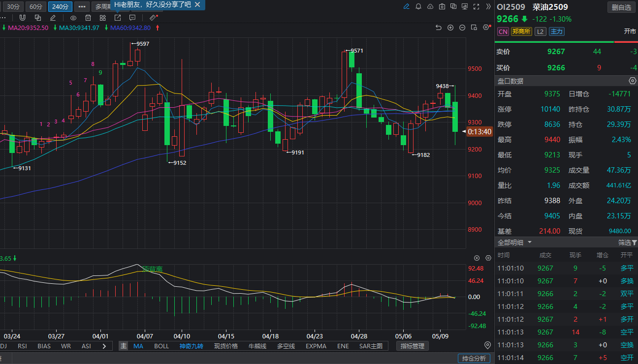
Task: Click the chart window layout icon beside zoom-out
Action: pyautogui.click(x=474, y=28)
